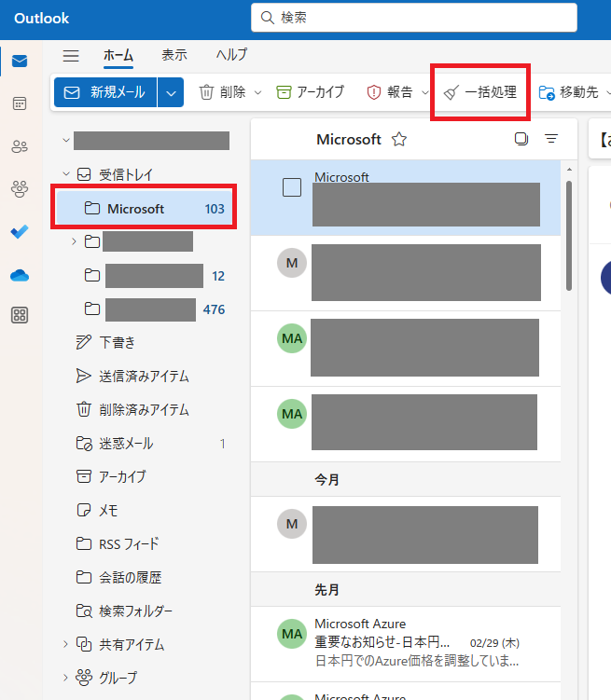This screenshot has height=700, width=611.
Task: Open the Groups module in the left rail
Action: point(20,189)
